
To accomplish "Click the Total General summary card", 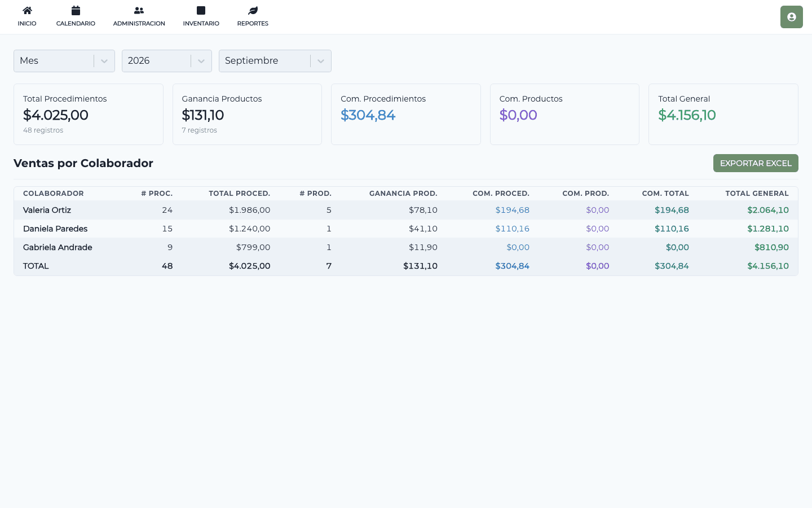I will pyautogui.click(x=723, y=115).
